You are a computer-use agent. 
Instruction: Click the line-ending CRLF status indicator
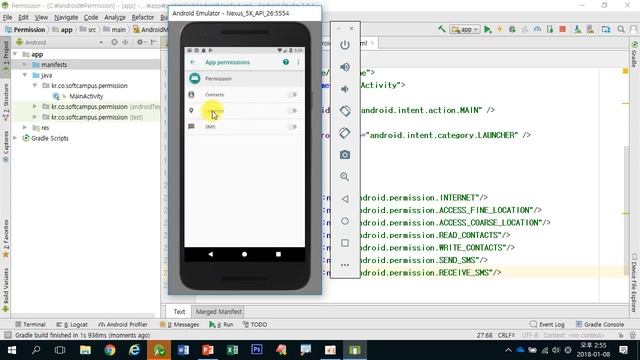506,335
